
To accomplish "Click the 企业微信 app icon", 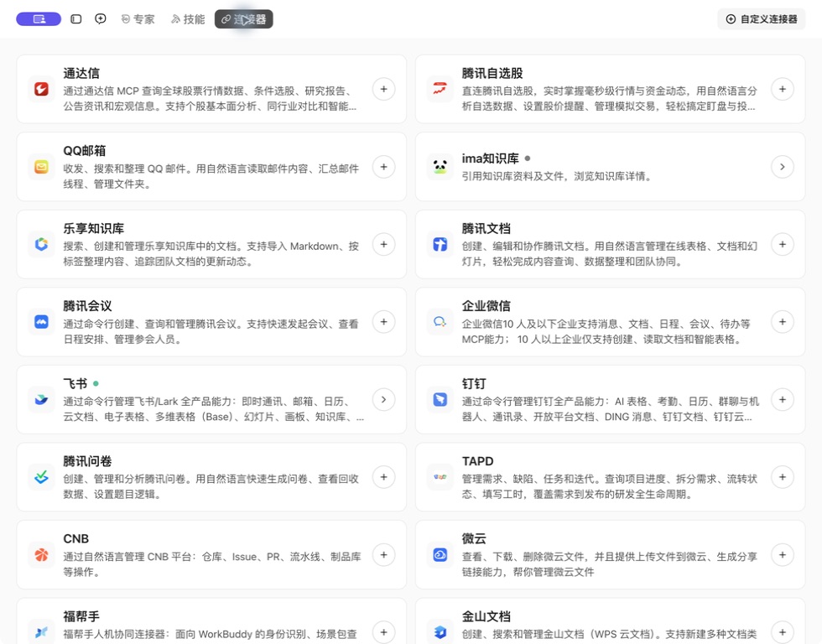I will tap(440, 322).
